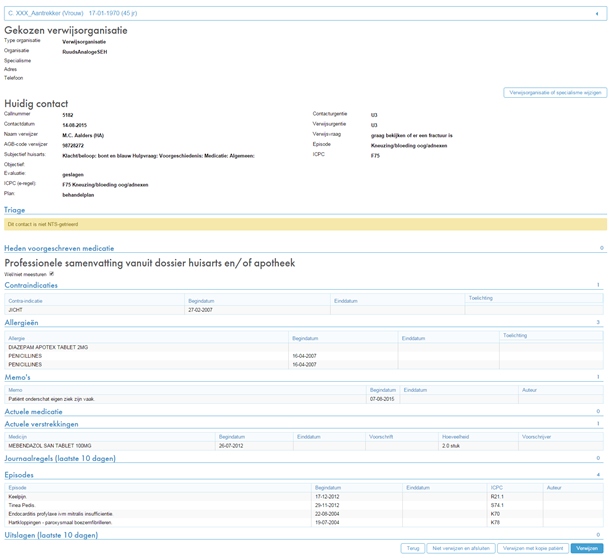Click the blue Verwijzen button
The image size is (609, 558).
pos(587,548)
